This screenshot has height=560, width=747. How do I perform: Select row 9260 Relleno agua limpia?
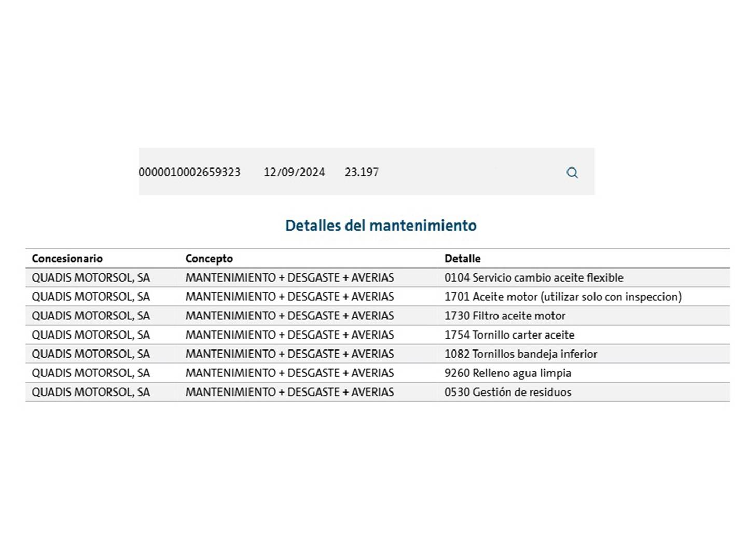click(x=378, y=373)
